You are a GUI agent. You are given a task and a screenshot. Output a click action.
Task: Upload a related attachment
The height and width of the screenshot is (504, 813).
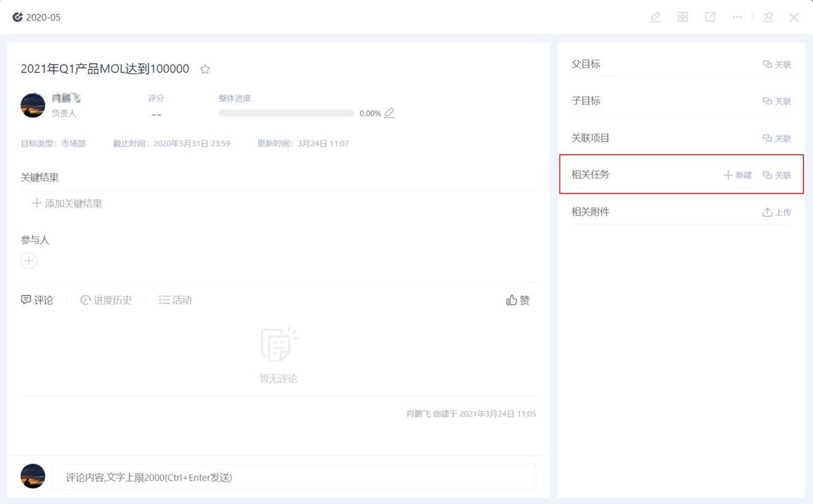pos(777,212)
